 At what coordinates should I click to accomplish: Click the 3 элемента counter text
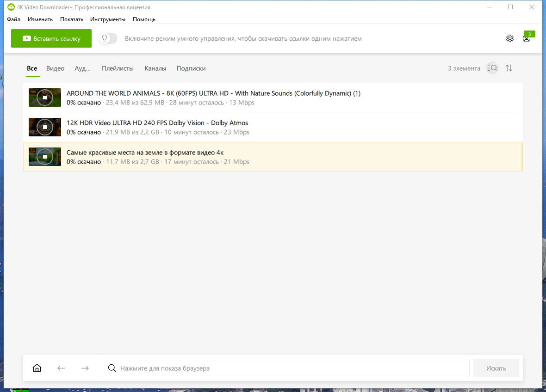(x=464, y=68)
